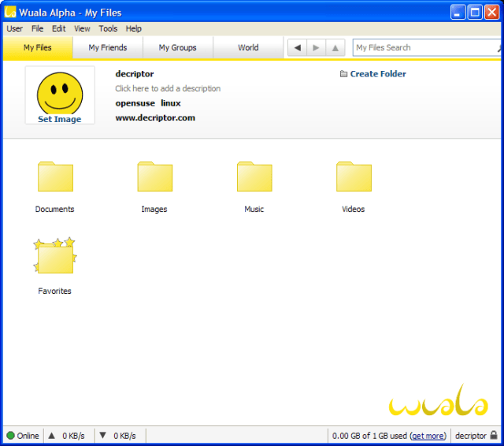Click the folder icon beside Create Folder

343,74
